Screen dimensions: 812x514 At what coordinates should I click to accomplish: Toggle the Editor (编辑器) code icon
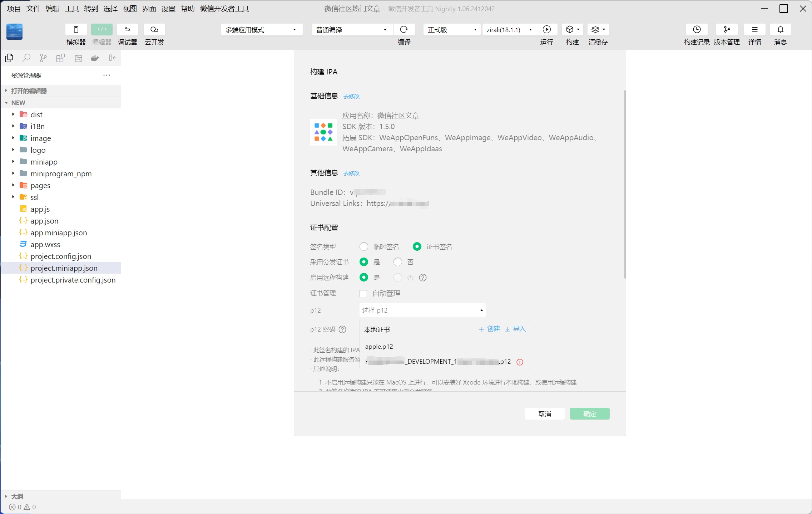102,29
